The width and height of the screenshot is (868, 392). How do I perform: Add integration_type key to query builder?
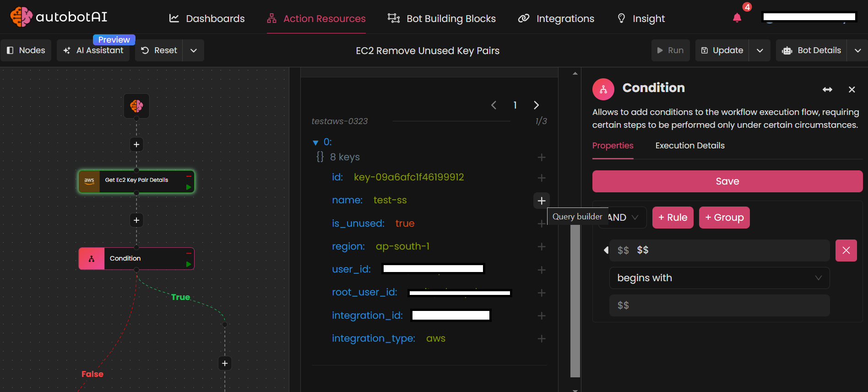tap(542, 339)
